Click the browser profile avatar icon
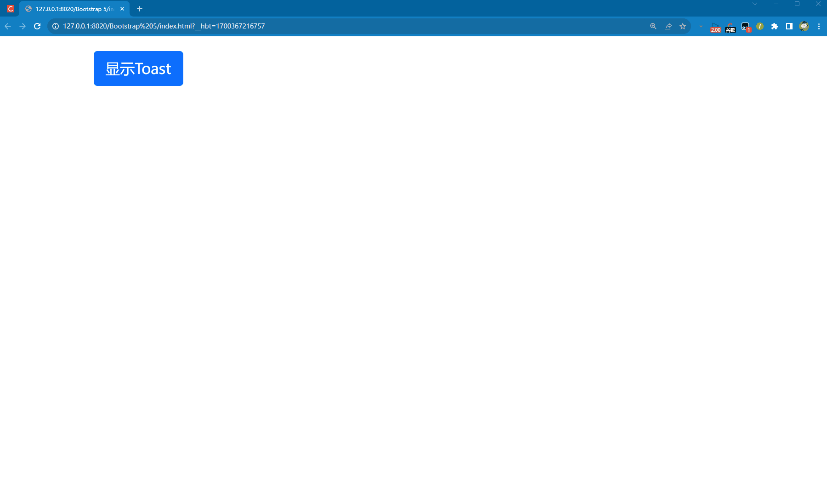 (x=804, y=26)
